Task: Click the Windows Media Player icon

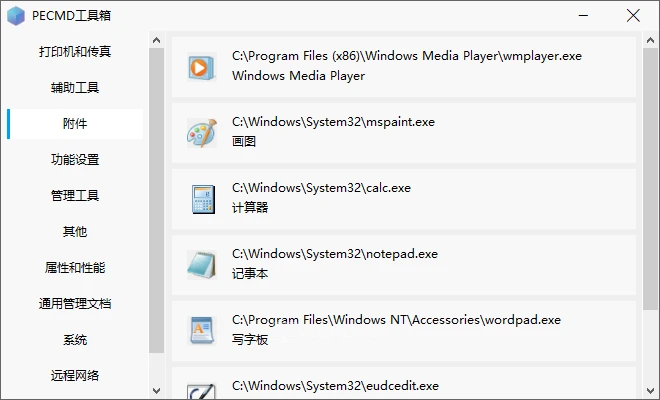Action: 202,67
